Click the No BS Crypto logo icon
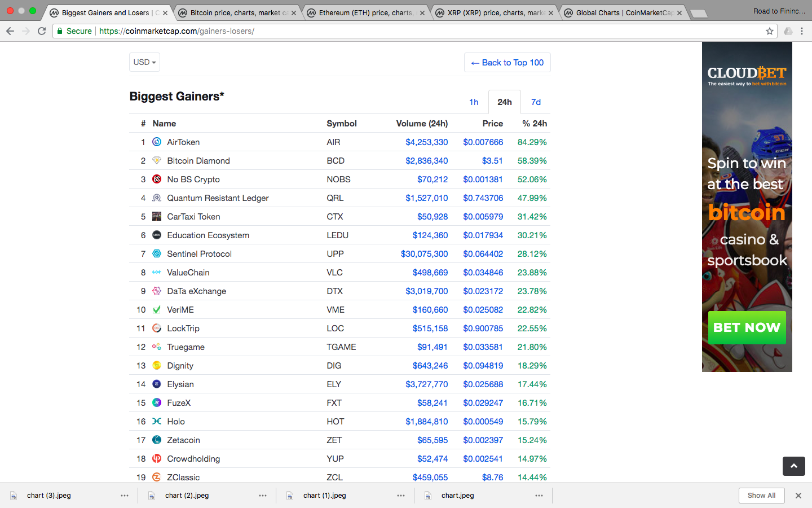Viewport: 812px width, 508px height. click(157, 179)
